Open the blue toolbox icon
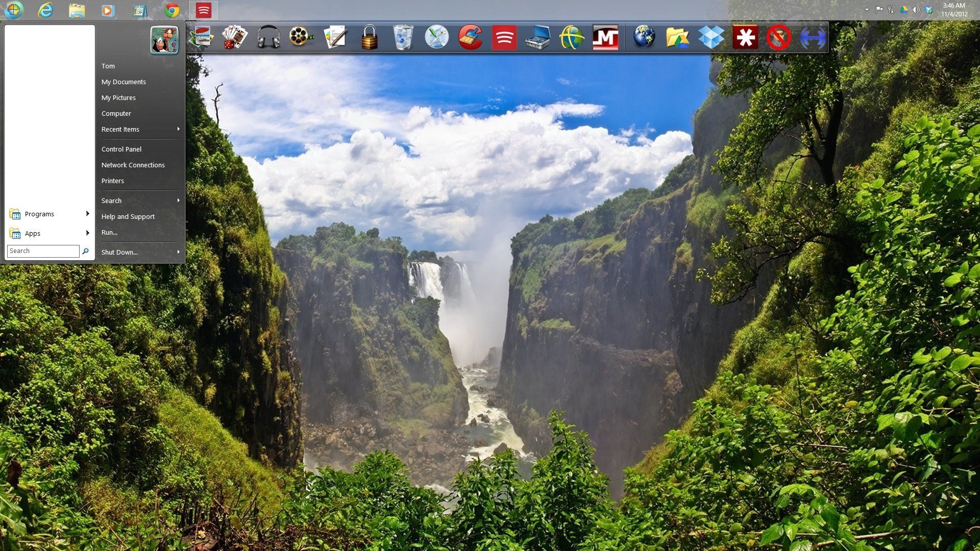Screen dimensions: 980x551 click(x=537, y=37)
